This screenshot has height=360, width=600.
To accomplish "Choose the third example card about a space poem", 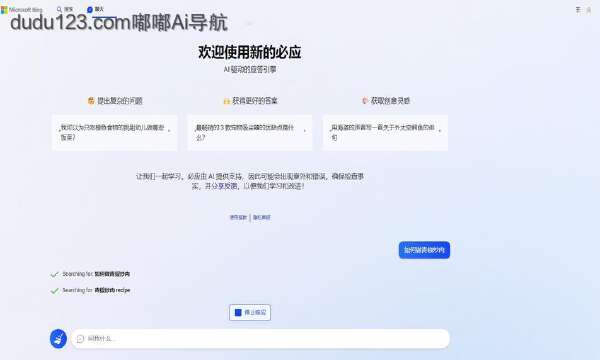I will click(385, 132).
